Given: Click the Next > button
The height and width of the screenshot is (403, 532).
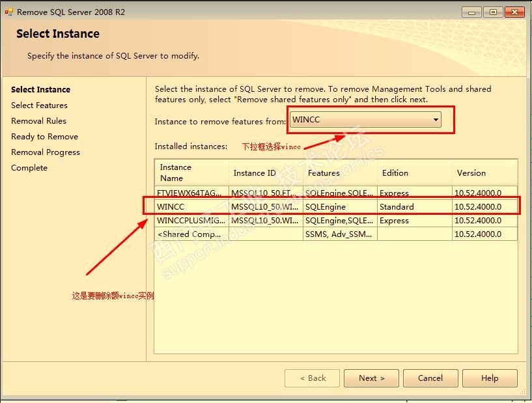Looking at the screenshot, I should click(x=371, y=378).
